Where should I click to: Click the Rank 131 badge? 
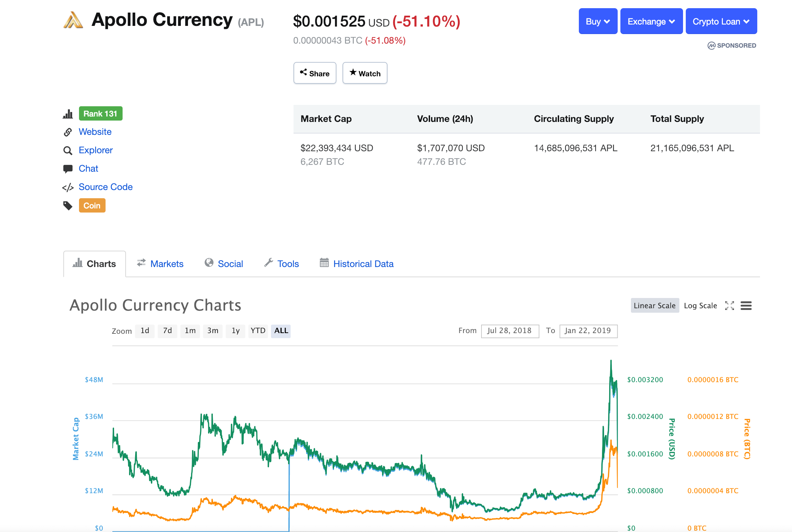100,113
